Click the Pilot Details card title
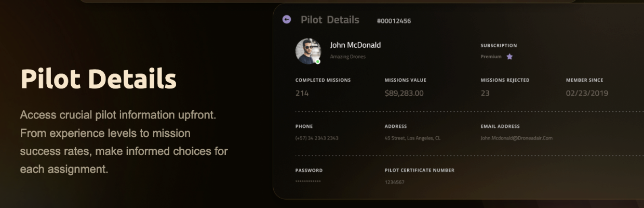This screenshot has height=208, width=644. (330, 20)
